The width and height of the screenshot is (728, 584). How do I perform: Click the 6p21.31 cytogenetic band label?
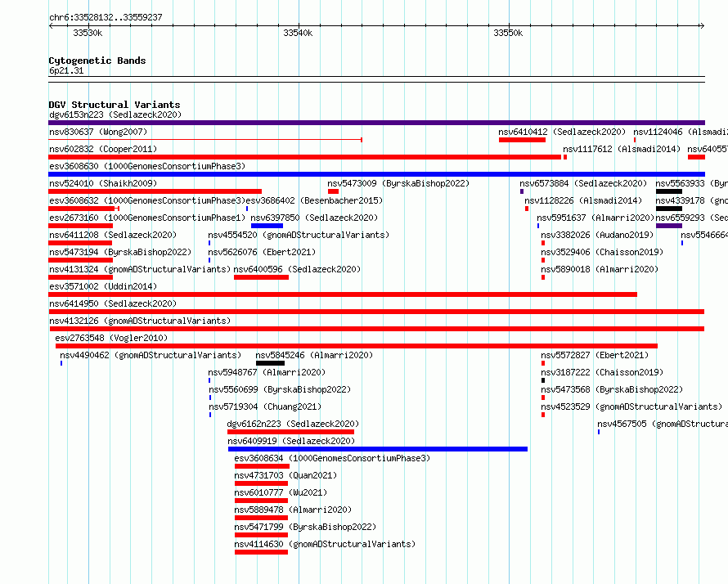66,70
